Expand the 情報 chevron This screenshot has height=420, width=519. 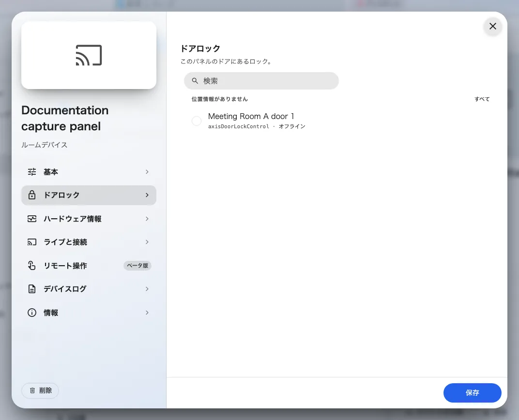[x=147, y=313]
